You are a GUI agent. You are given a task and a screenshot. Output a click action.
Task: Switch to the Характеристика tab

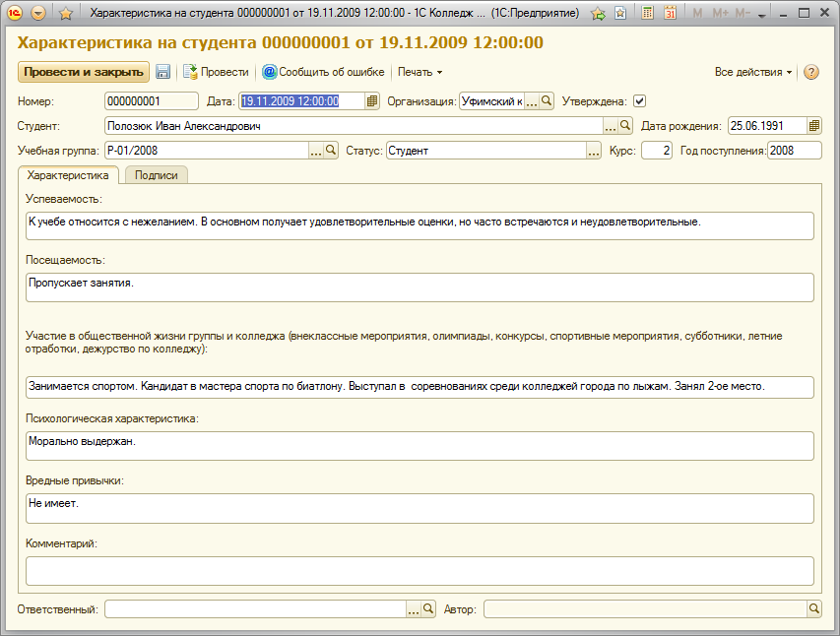[x=68, y=175]
